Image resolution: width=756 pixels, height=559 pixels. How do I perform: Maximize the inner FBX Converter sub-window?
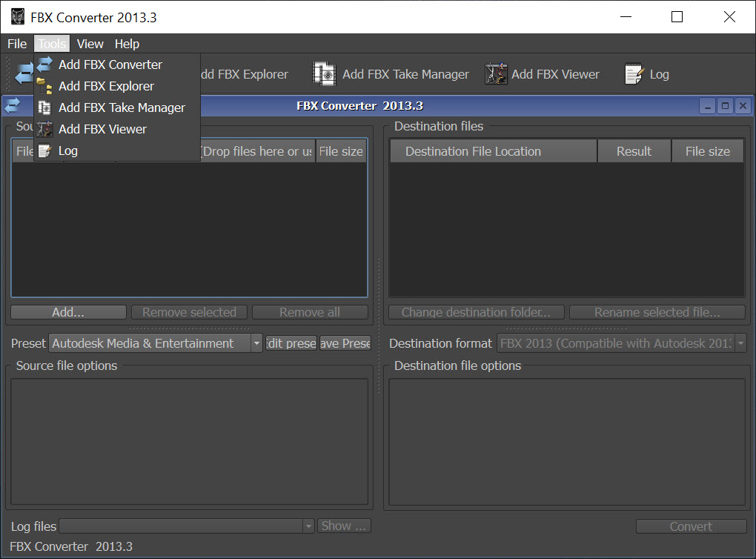(x=725, y=106)
